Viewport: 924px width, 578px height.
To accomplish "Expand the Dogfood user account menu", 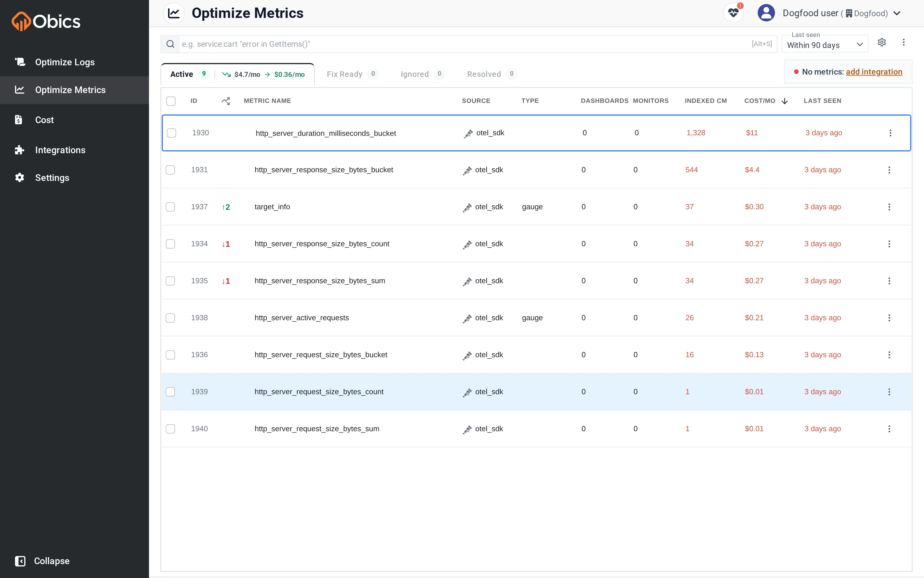I will click(x=897, y=13).
